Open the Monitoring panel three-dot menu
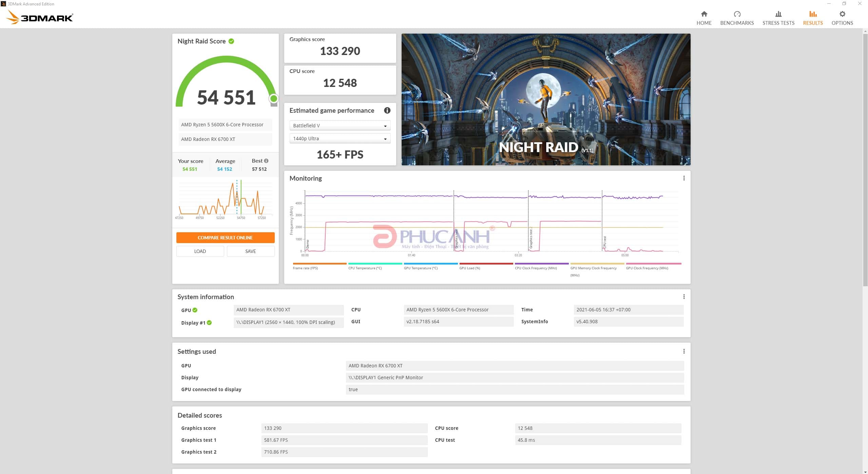This screenshot has height=474, width=868. 684,178
